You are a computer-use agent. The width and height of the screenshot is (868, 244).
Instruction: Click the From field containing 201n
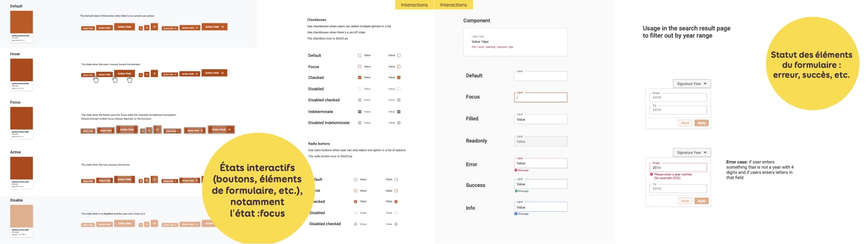point(678,168)
